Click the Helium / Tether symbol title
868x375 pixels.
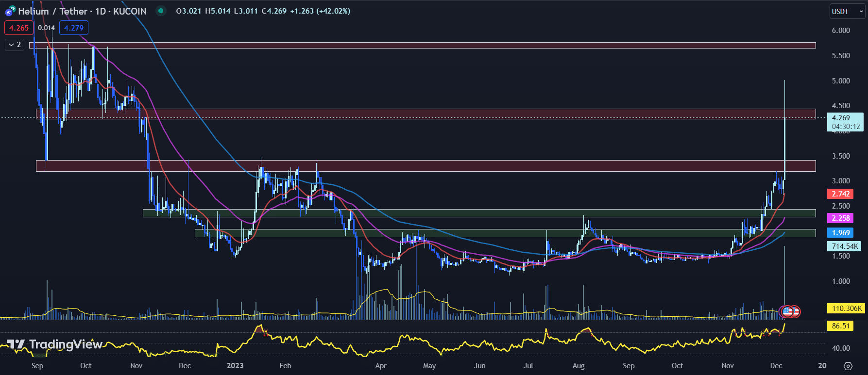(82, 11)
